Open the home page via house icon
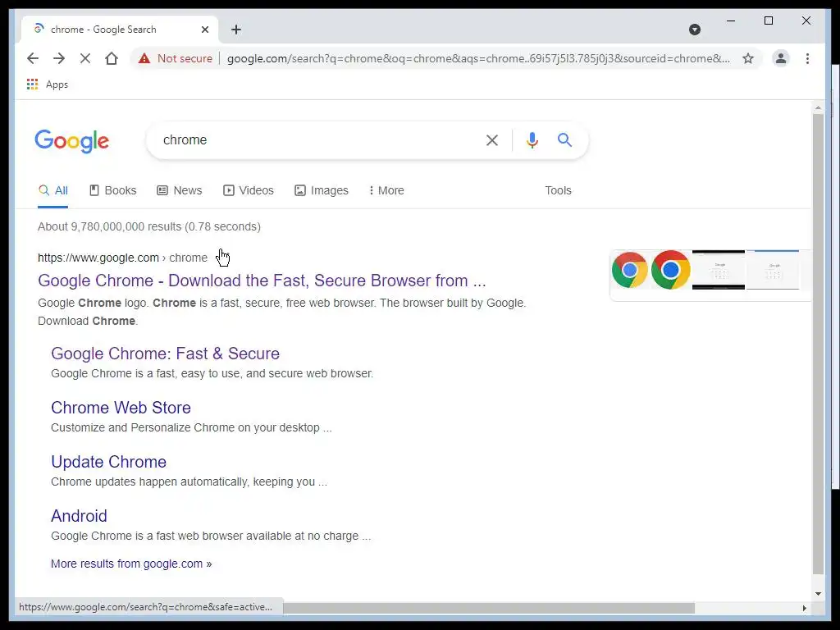This screenshot has width=840, height=630. pos(112,58)
